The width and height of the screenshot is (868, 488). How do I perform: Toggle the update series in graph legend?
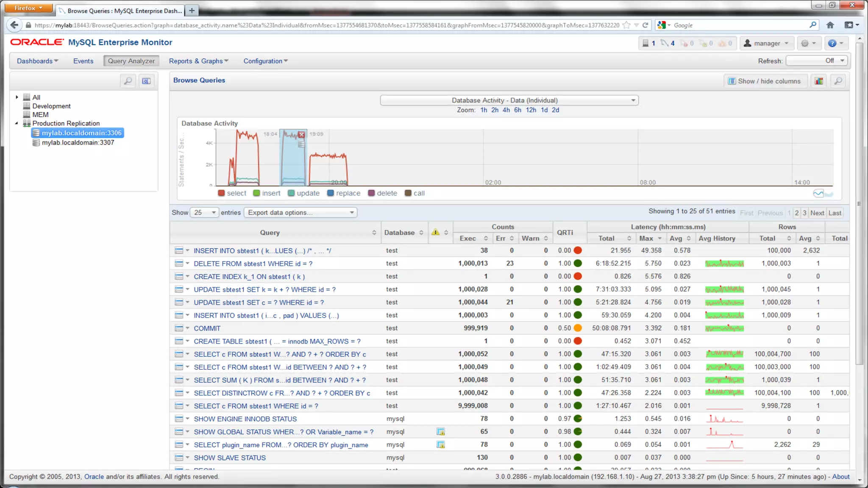pos(303,193)
